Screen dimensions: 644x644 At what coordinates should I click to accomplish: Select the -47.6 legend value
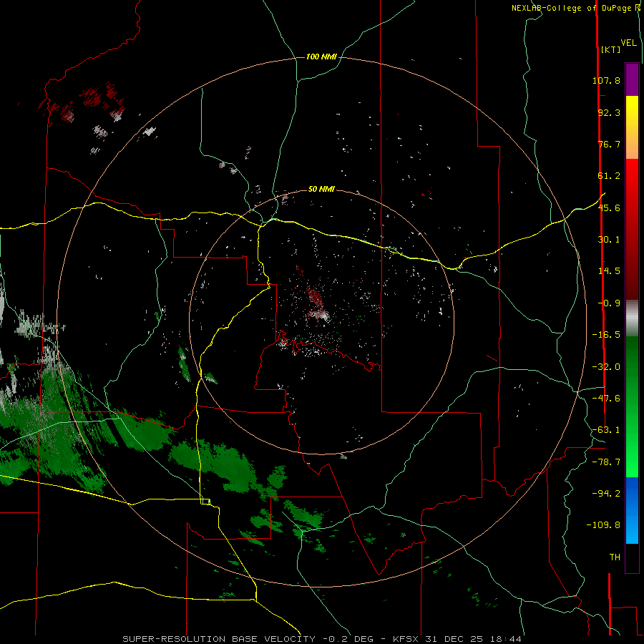coord(606,399)
